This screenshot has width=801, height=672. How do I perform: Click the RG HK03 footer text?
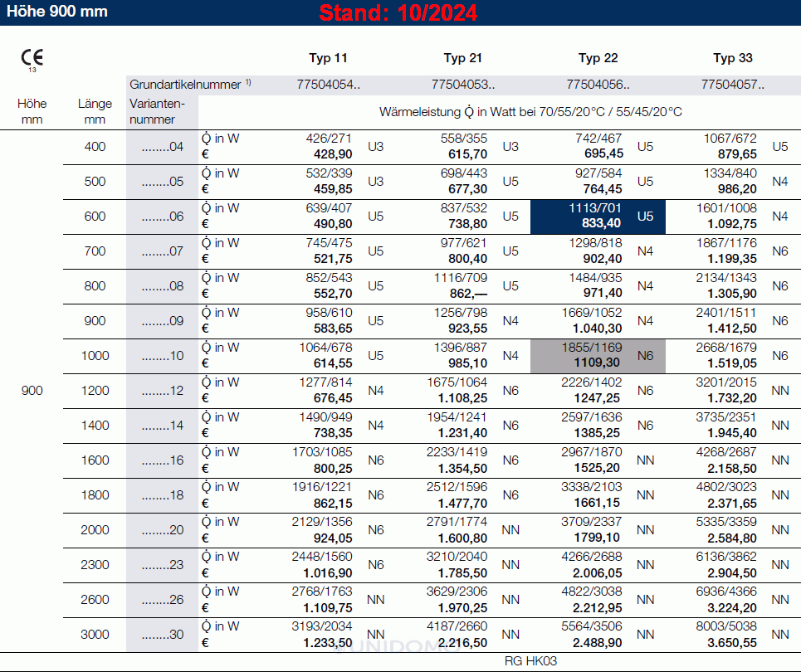click(530, 661)
